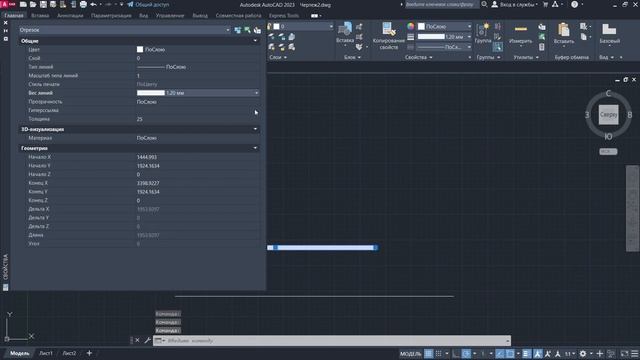Toggle ortho mode in status bar
Viewport: 640px width, 360px height.
click(x=456, y=353)
